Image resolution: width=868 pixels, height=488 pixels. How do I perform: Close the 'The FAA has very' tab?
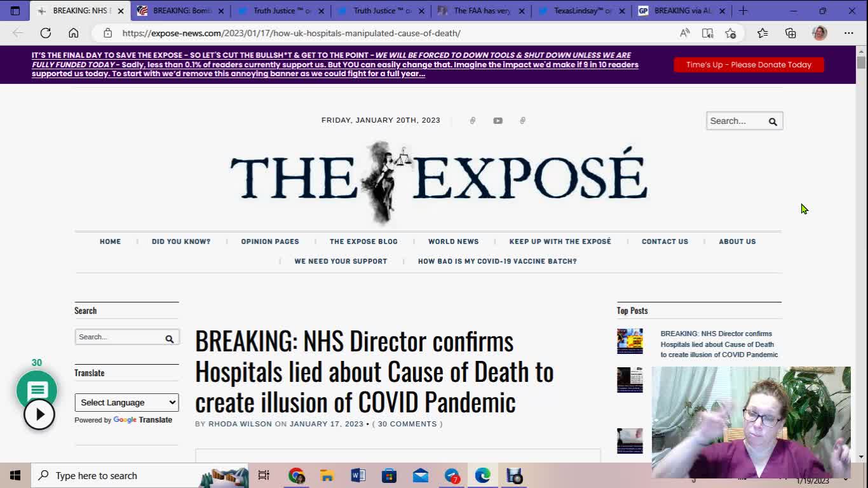pos(522,11)
